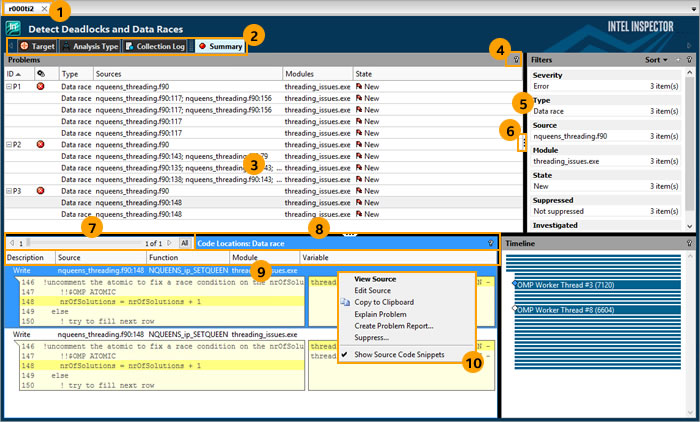Viewport: 700px width, 422px height.
Task: Open the Timeline pane help icon
Action: [689, 243]
